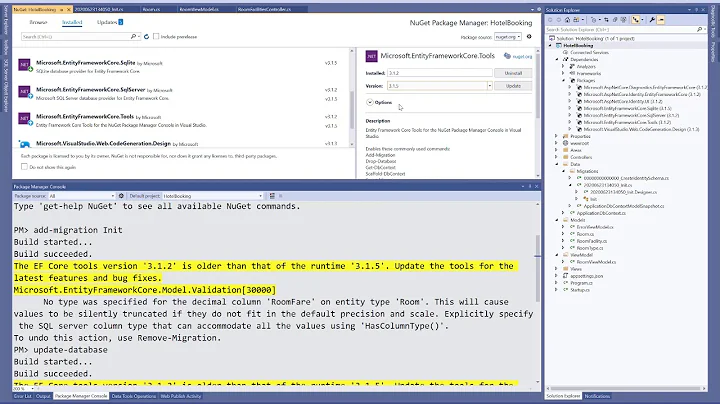Screen dimensions: 720x404
Task: Click Update button for Tools package
Action: (x=513, y=86)
